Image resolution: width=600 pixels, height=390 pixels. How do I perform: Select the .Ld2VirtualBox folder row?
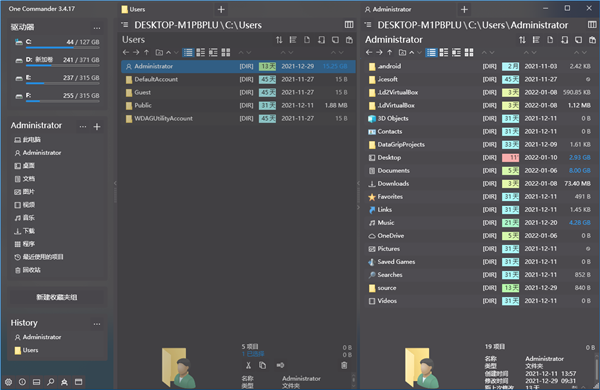pos(480,92)
